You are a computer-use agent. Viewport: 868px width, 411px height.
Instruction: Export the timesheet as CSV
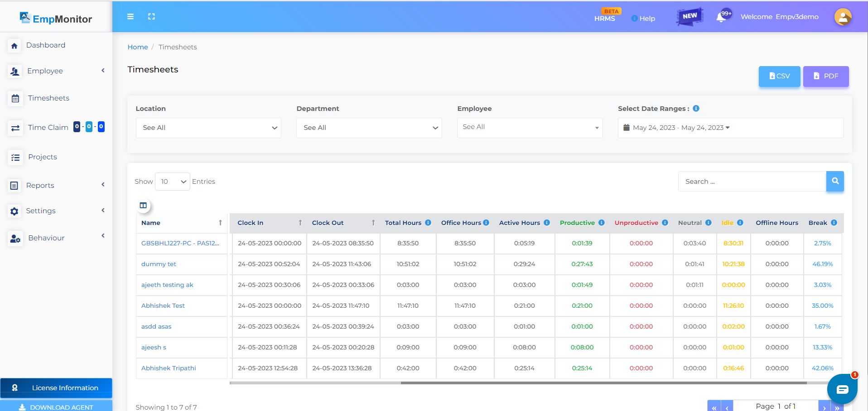[779, 76]
